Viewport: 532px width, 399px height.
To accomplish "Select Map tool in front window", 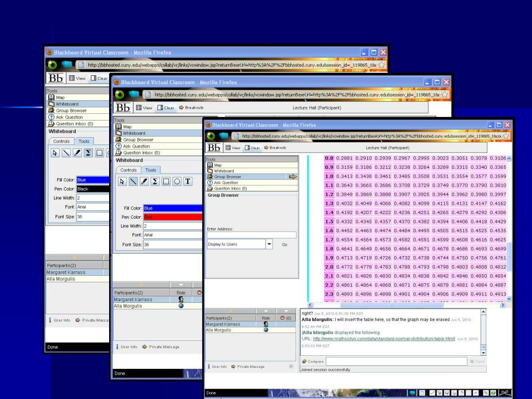I will 252,165.
